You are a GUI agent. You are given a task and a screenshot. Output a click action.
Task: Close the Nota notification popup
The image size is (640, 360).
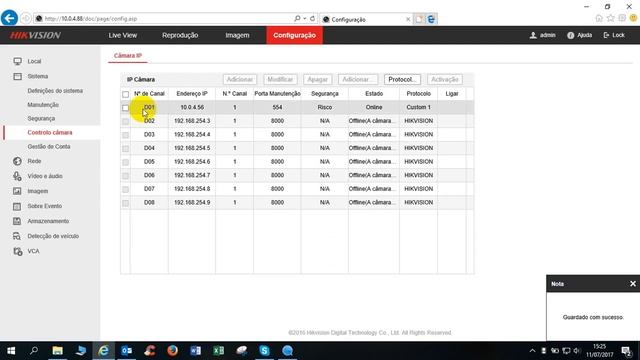click(x=633, y=284)
